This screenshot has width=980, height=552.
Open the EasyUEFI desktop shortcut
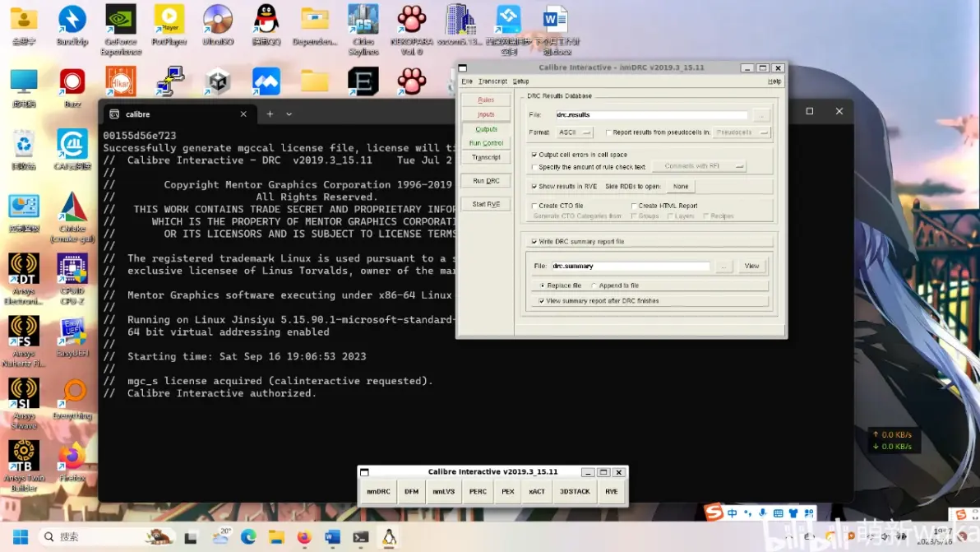coord(72,337)
